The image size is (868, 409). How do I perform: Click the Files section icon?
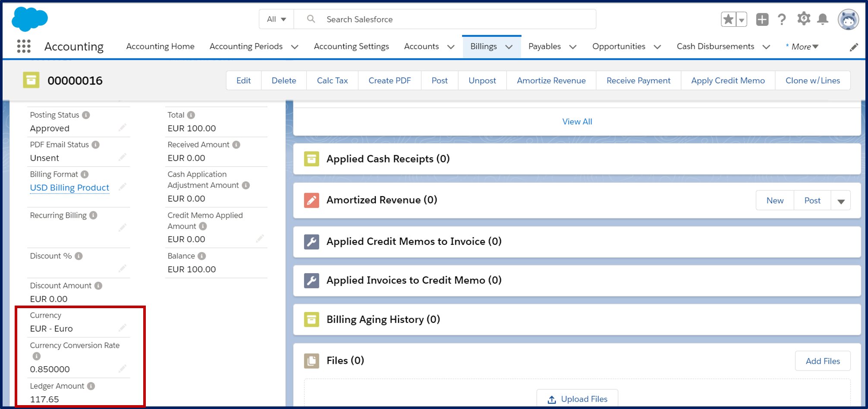(311, 361)
